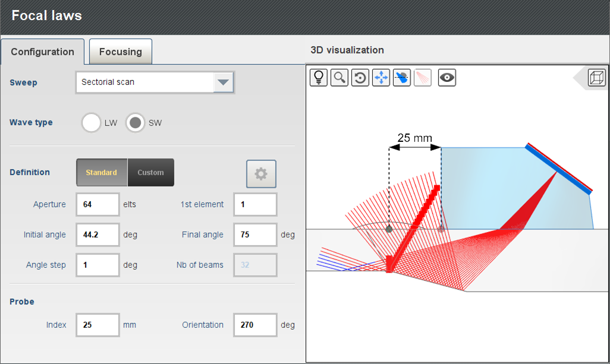
Task: Toggle the beam rays display icon
Action: pyautogui.click(x=422, y=77)
